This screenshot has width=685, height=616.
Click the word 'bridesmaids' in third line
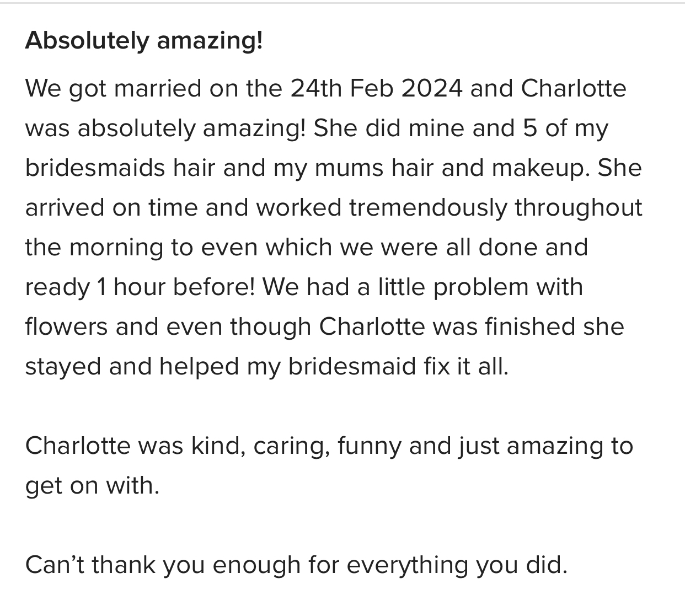[x=95, y=168]
